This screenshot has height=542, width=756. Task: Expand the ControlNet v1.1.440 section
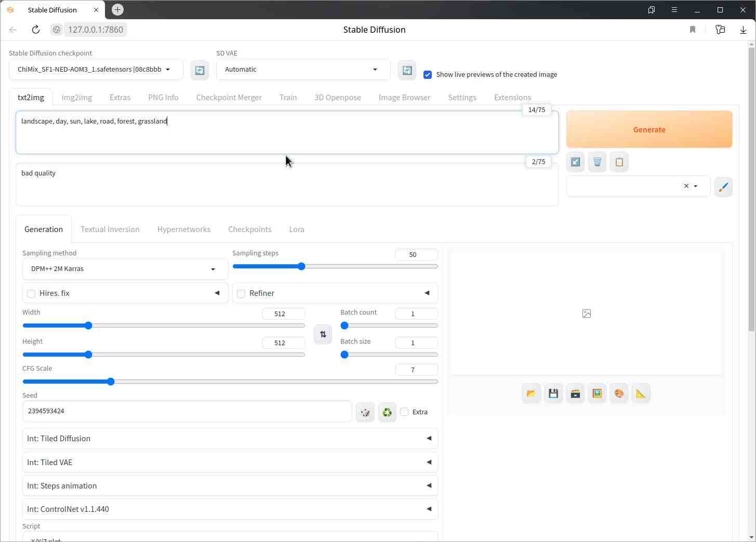click(x=230, y=509)
